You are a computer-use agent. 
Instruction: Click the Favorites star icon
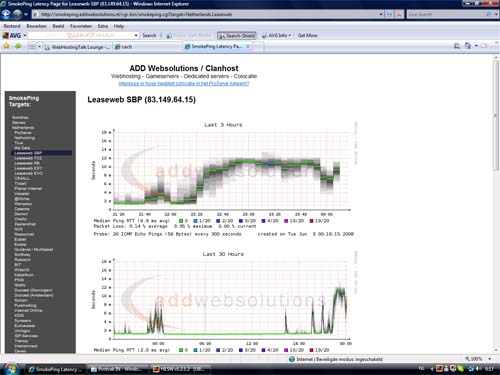coord(6,46)
